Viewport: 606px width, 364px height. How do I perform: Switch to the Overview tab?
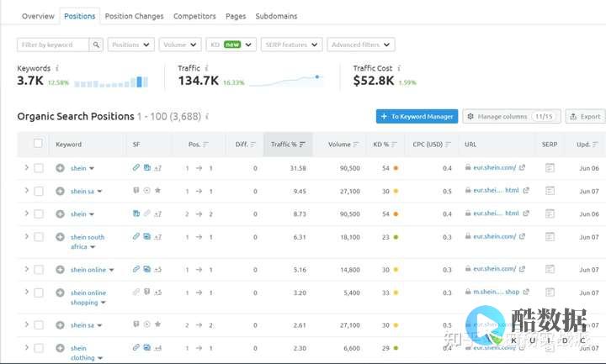coord(38,16)
